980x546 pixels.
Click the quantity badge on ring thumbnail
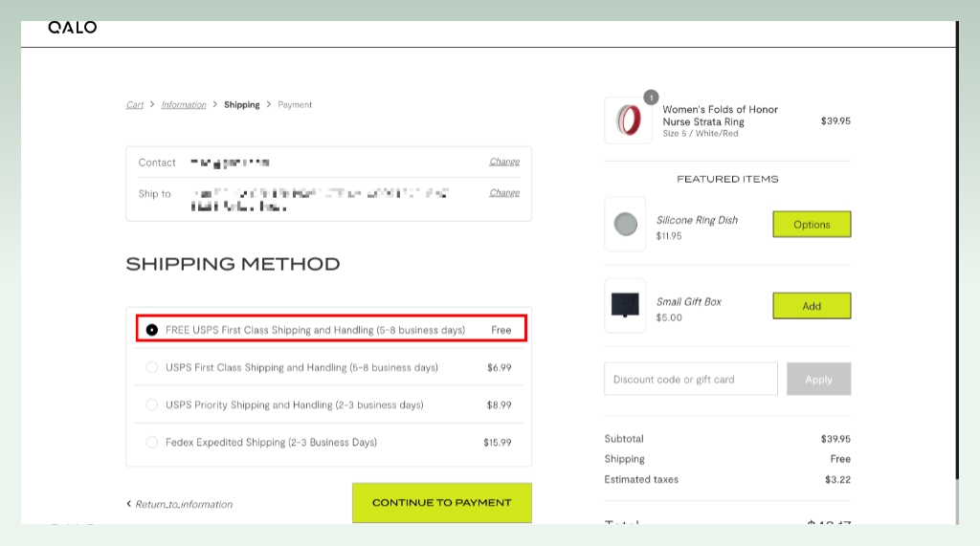(651, 98)
